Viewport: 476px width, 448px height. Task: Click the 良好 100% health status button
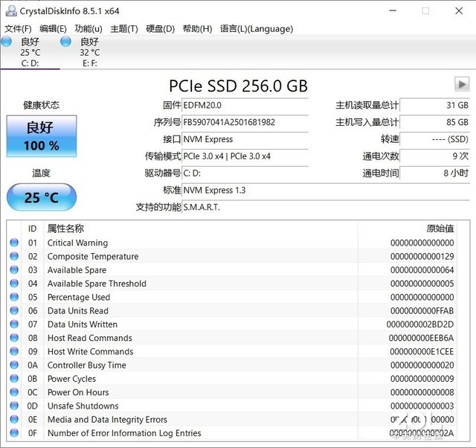click(40, 136)
